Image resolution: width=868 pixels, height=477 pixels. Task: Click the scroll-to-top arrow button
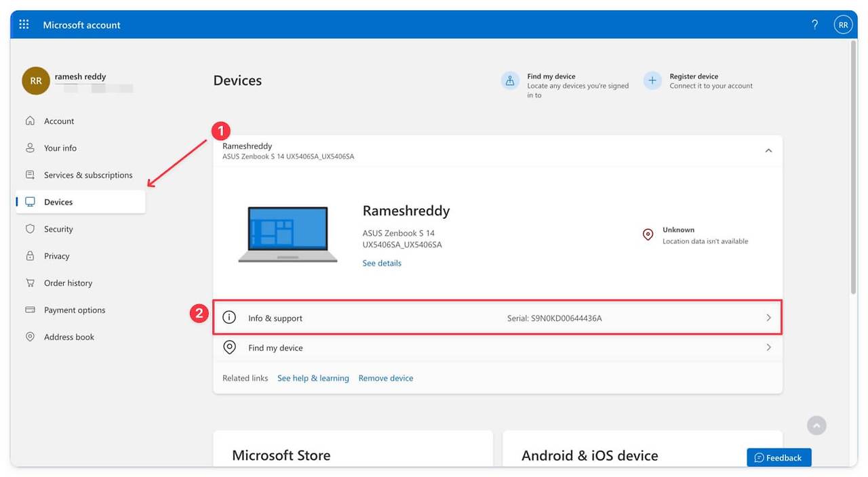point(816,426)
